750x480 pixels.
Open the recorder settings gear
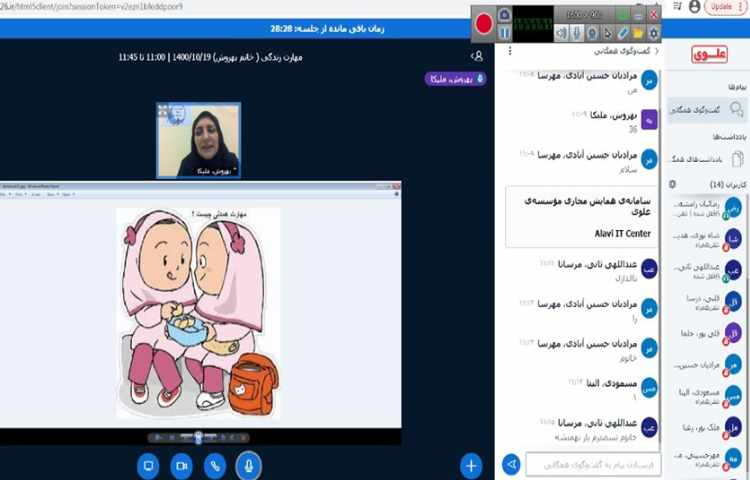tap(653, 33)
